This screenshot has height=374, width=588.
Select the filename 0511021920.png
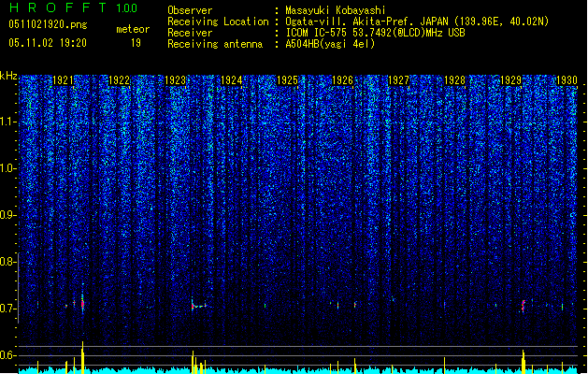tap(48, 24)
